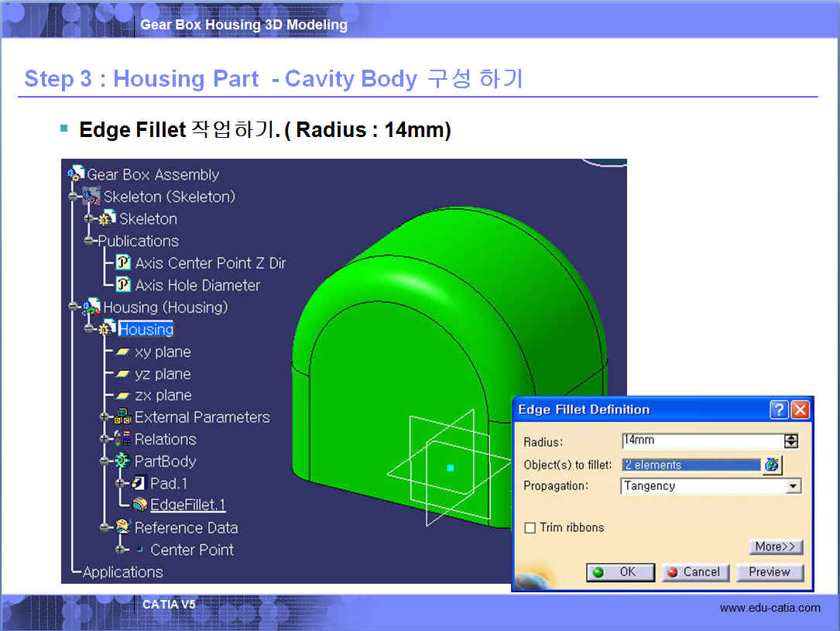Click the Relations formula icon
Screen dimensions: 840x631
(x=123, y=439)
